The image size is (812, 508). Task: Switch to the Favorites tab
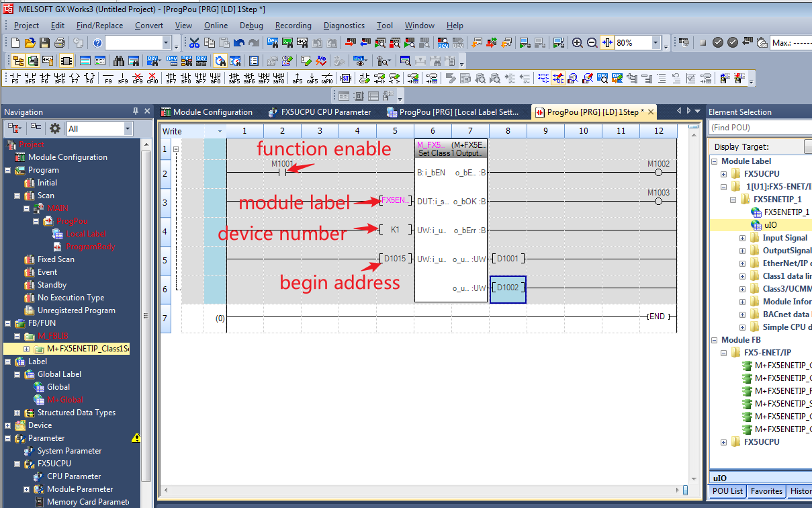click(x=766, y=491)
